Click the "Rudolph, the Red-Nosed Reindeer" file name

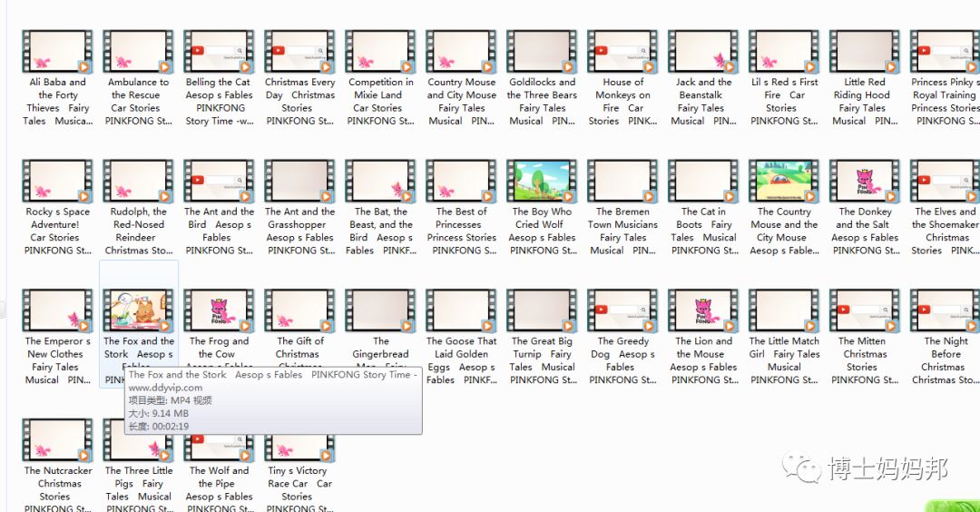(x=138, y=231)
